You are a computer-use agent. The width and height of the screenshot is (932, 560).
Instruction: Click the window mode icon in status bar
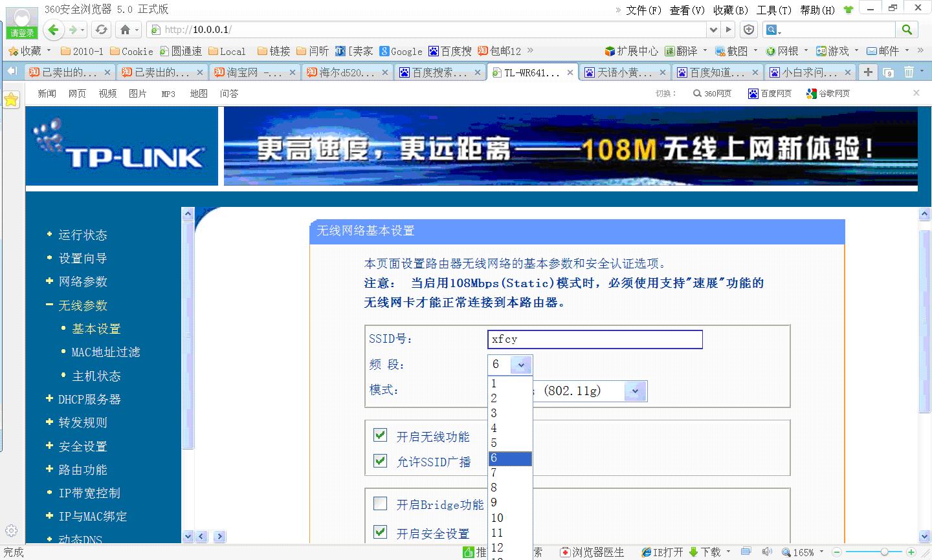[x=746, y=552]
